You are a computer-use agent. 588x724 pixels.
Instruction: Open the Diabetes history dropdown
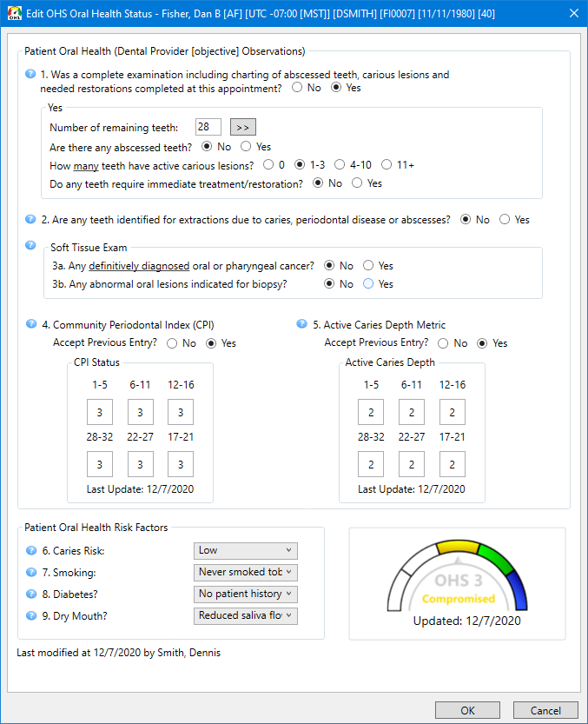tap(246, 594)
